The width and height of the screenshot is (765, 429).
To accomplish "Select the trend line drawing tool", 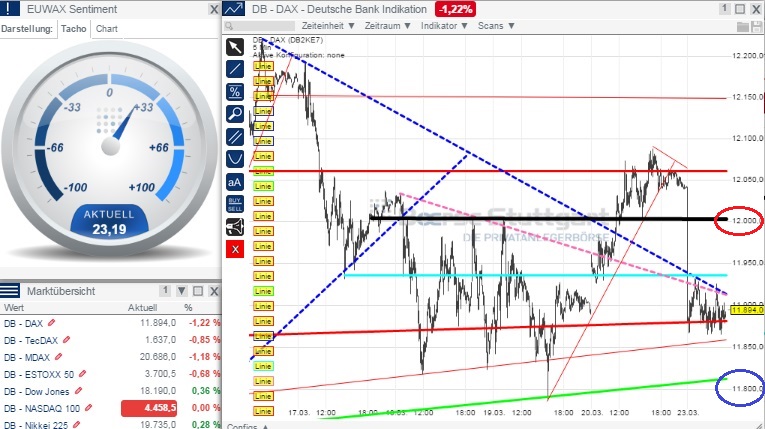I will click(x=235, y=69).
